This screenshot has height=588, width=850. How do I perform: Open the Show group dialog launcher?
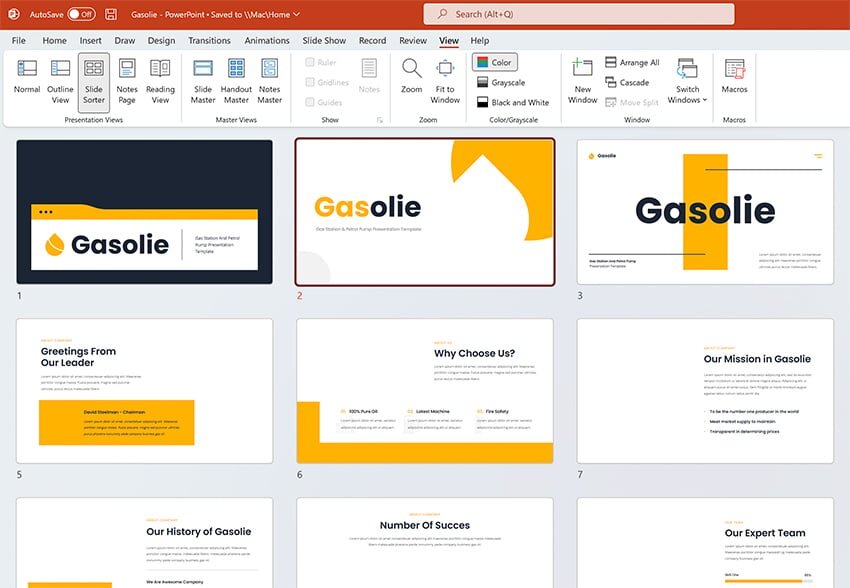tap(379, 120)
